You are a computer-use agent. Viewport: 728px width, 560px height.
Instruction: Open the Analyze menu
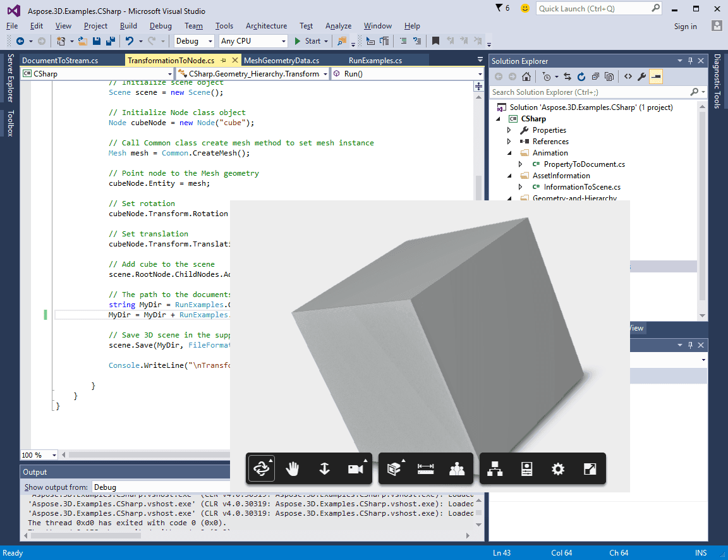[x=338, y=26]
